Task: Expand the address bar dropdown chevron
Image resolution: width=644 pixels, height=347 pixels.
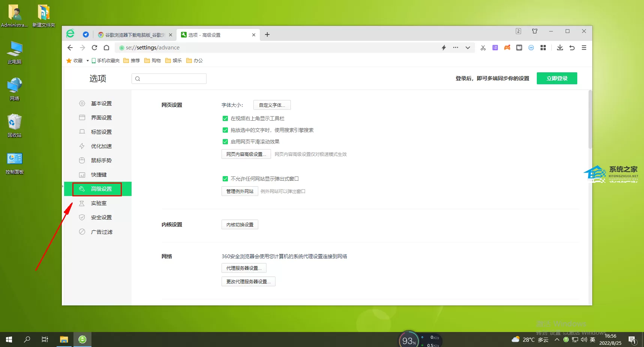Action: pyautogui.click(x=467, y=48)
